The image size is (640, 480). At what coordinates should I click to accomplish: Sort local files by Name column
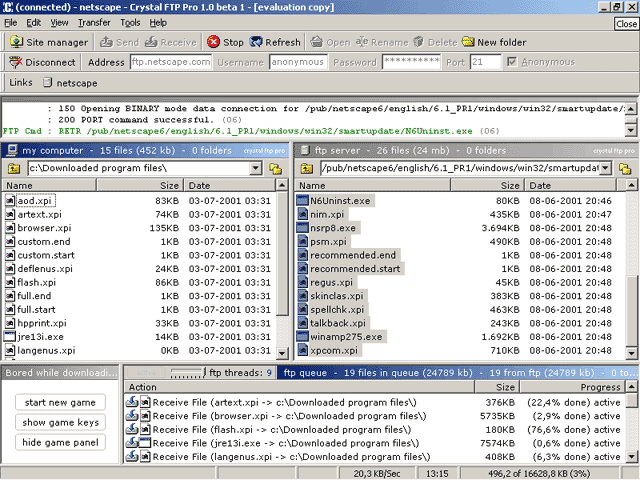[49, 186]
